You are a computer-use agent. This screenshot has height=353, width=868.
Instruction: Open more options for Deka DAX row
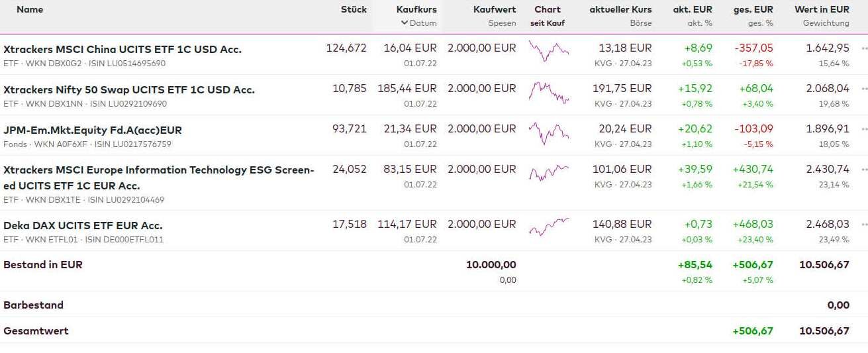[864, 225]
